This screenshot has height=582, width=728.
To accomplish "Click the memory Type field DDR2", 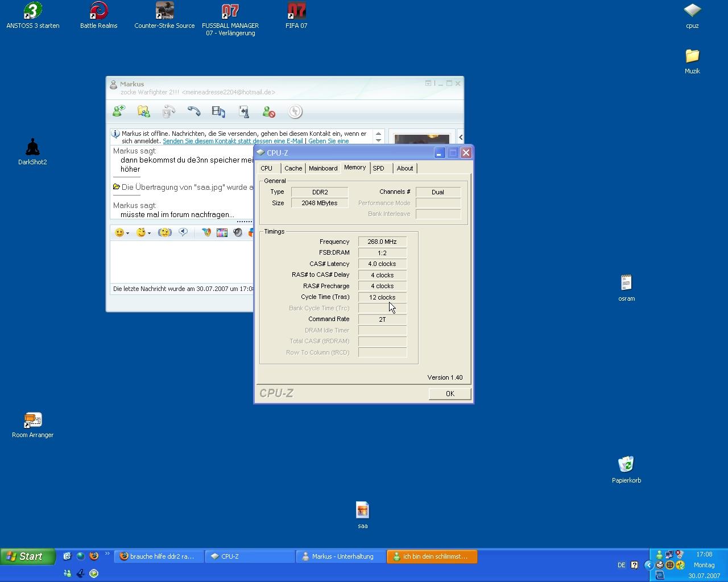I will pos(320,192).
